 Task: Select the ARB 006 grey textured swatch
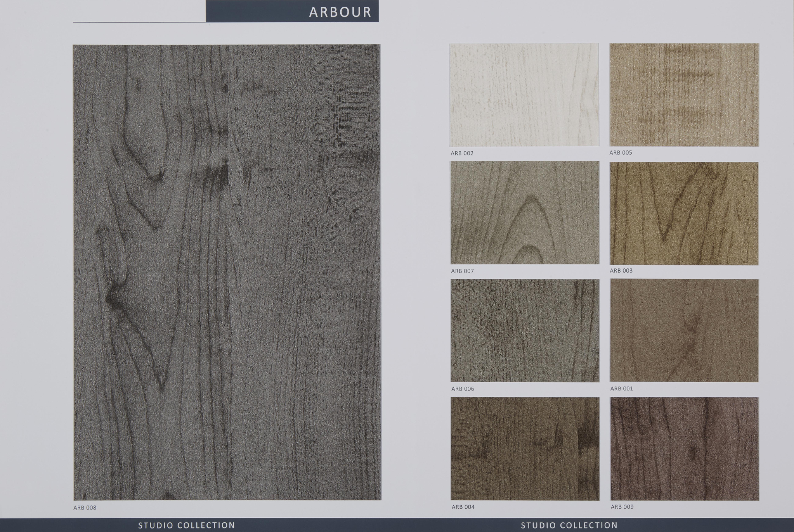[525, 330]
